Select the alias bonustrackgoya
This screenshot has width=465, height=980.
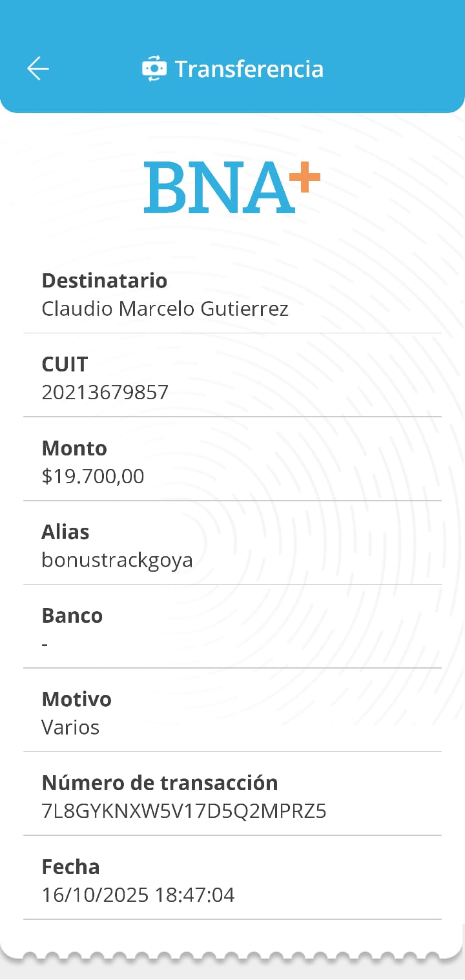pyautogui.click(x=117, y=559)
